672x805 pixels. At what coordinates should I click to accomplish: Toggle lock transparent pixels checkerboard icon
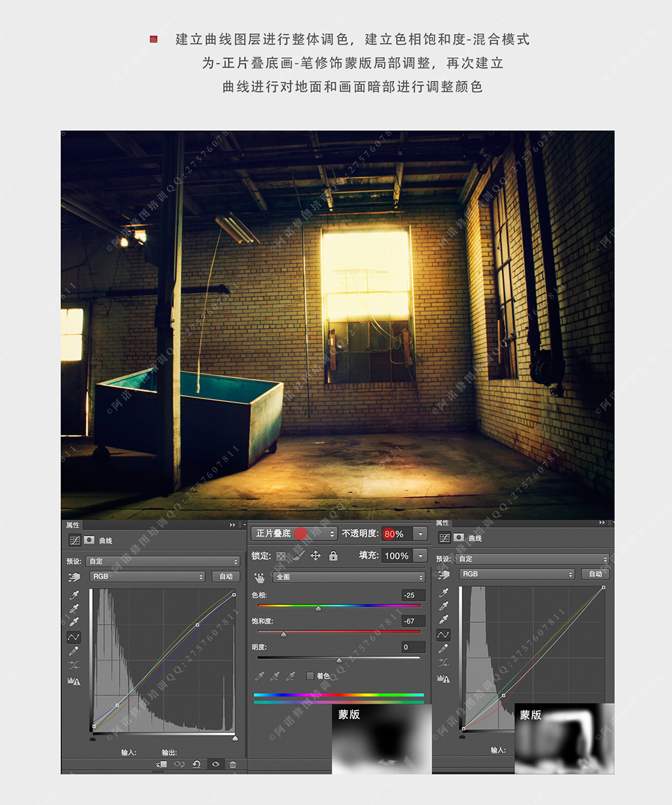(x=281, y=556)
